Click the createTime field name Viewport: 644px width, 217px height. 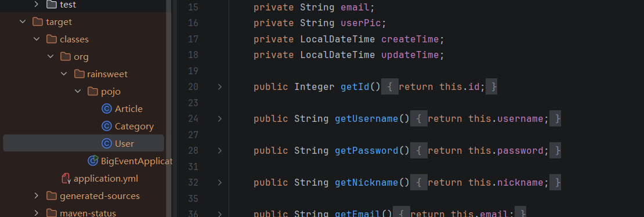pyautogui.click(x=410, y=39)
